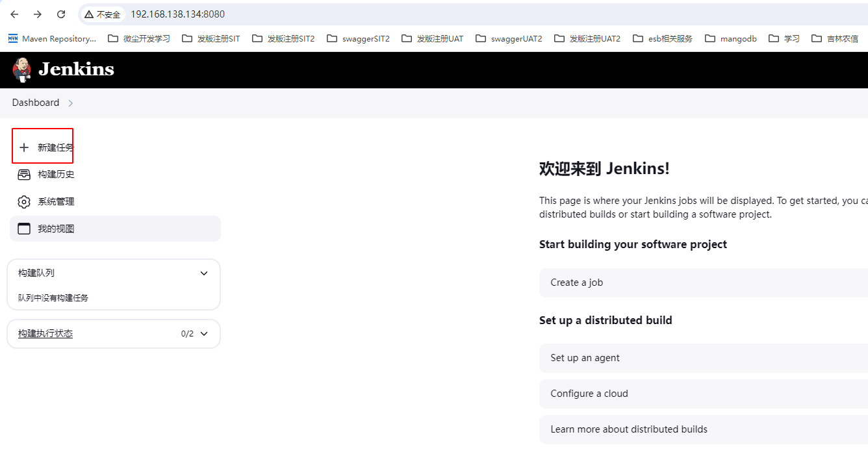
Task: Click the 队列中没有构建任务 text
Action: pyautogui.click(x=53, y=298)
